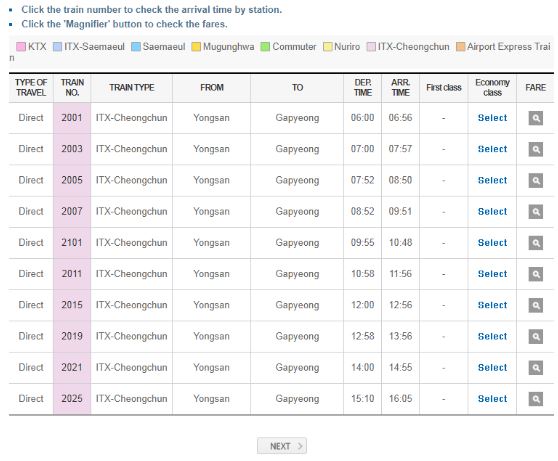The width and height of the screenshot is (558, 461).
Task: Click the Nuriro legend color swatch
Action: point(327,47)
